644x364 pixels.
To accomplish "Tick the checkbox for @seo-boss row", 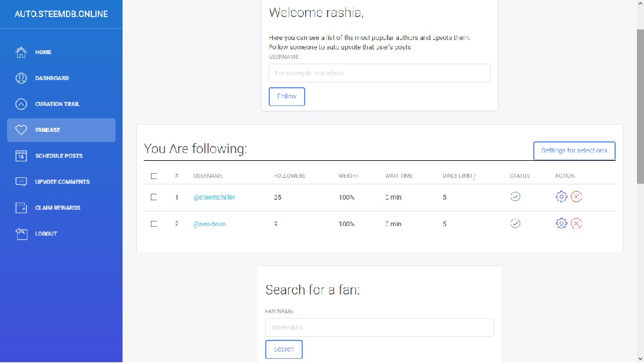I will click(154, 224).
